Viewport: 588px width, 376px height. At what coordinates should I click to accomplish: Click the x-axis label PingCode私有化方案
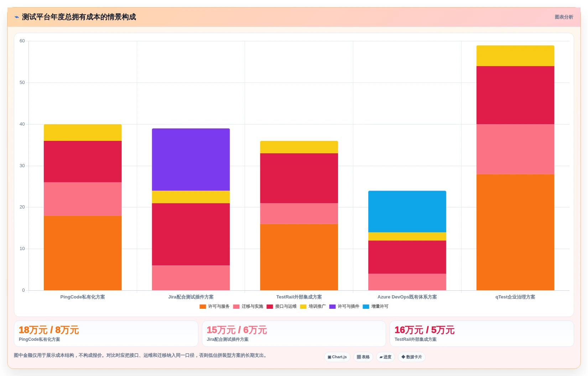click(83, 297)
